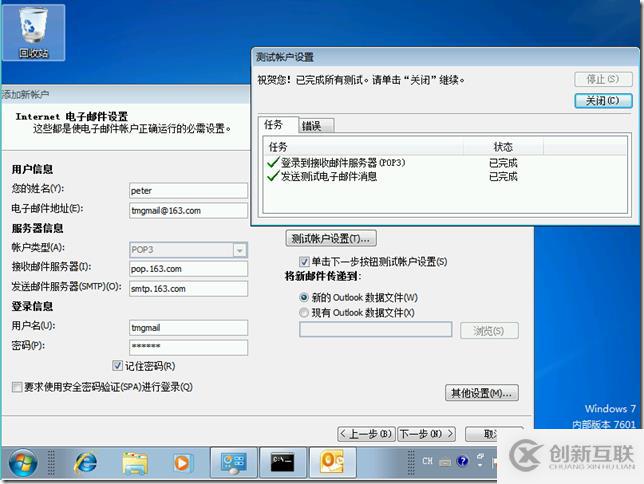
Task: Click the 密码 password field
Action: click(x=189, y=347)
